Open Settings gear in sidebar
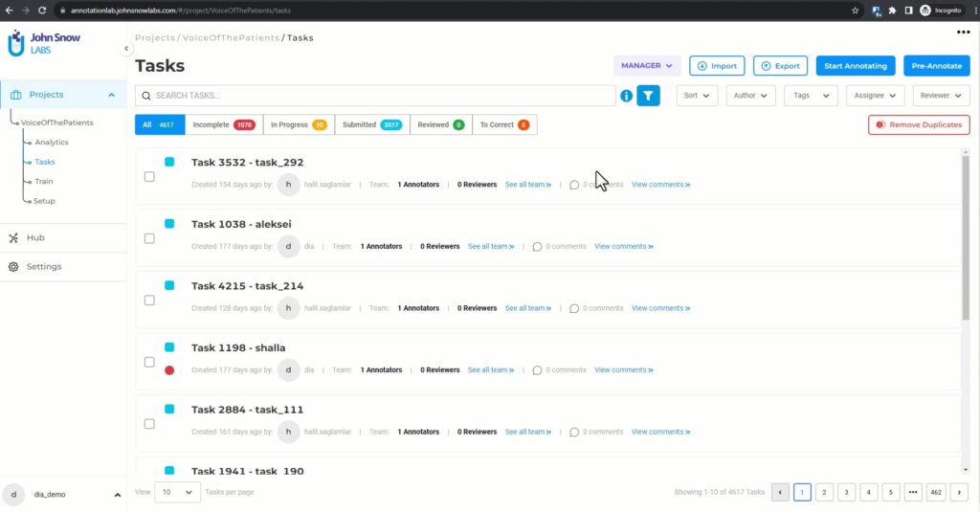 (13, 267)
